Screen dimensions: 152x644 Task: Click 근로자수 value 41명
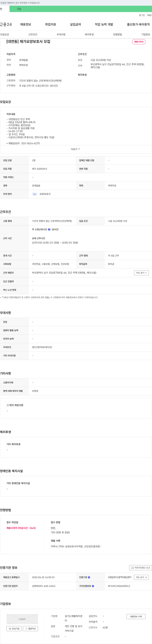[x=105, y=627]
